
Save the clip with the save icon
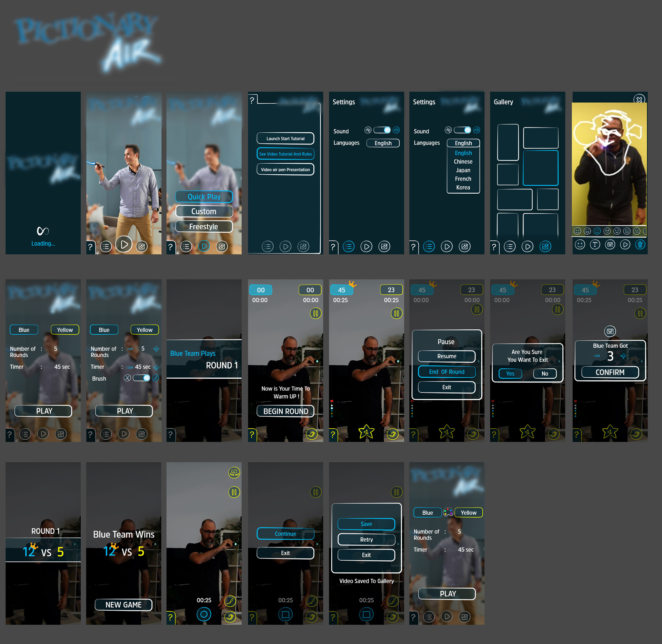(610, 244)
